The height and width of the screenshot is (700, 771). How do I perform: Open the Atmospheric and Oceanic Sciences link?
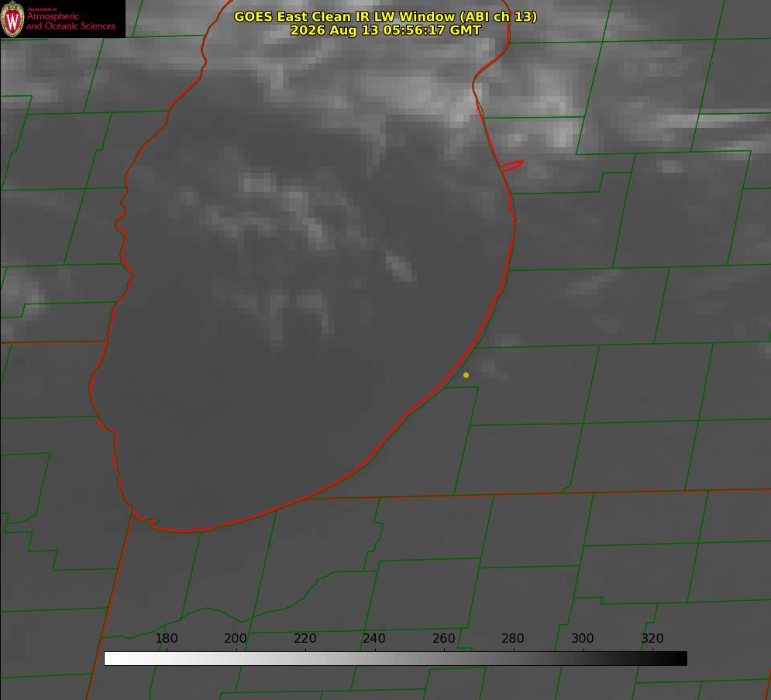click(71, 21)
